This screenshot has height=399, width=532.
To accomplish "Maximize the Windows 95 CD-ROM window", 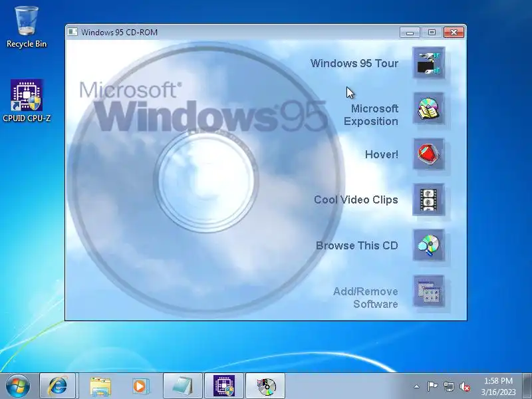I will 432,33.
